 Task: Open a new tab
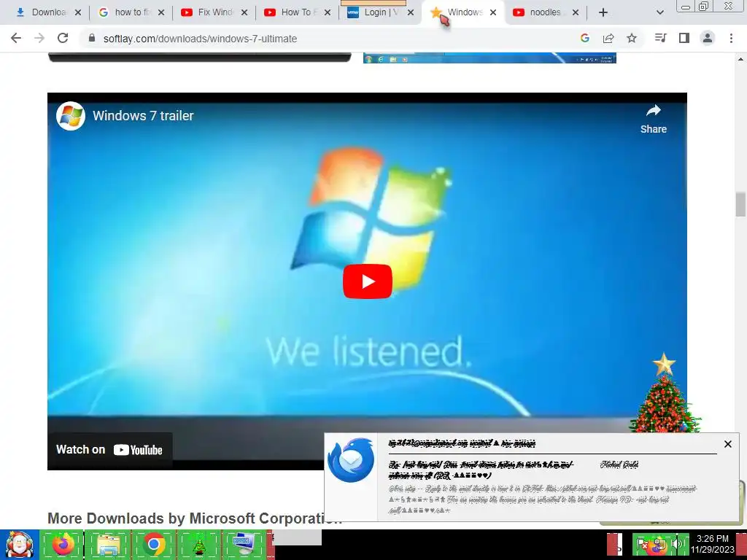[x=603, y=12]
